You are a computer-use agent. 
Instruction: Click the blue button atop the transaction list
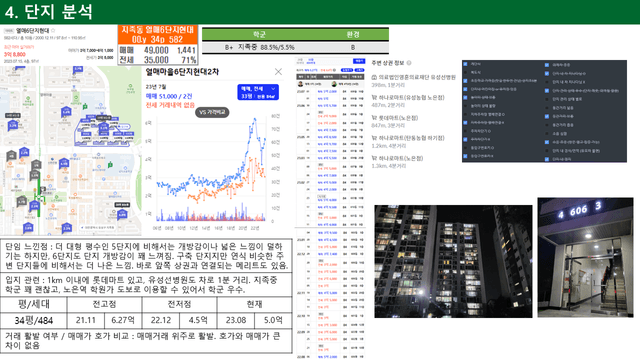click(x=359, y=61)
